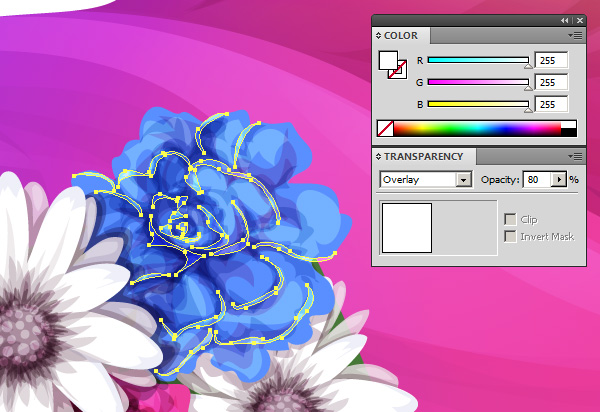Collapse the panel dock with double arrows
The width and height of the screenshot is (600, 412).
(565, 20)
